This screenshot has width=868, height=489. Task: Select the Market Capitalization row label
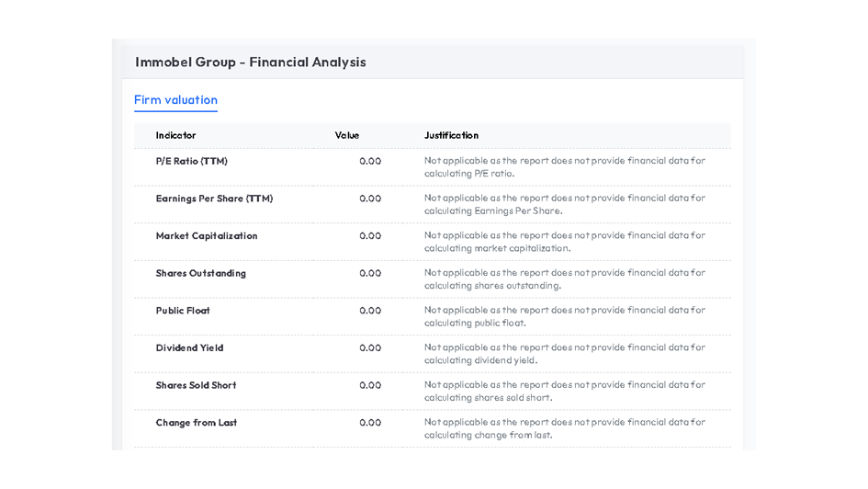click(206, 236)
